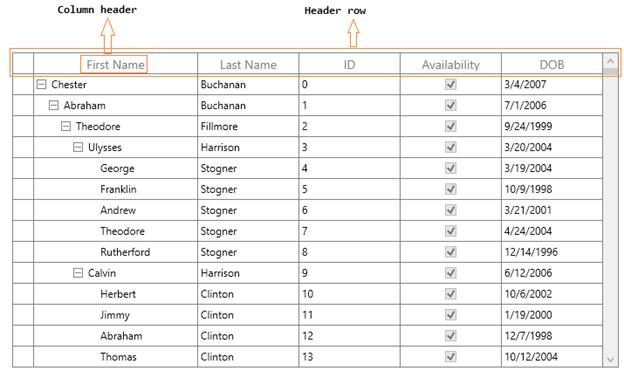
Task: Collapse the Abraham Buchanan node
Action: point(53,105)
